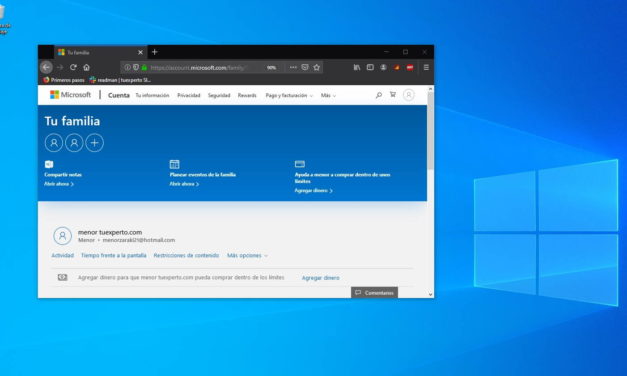Open the Firefox hamburger menu
The width and height of the screenshot is (627, 376).
click(x=426, y=67)
